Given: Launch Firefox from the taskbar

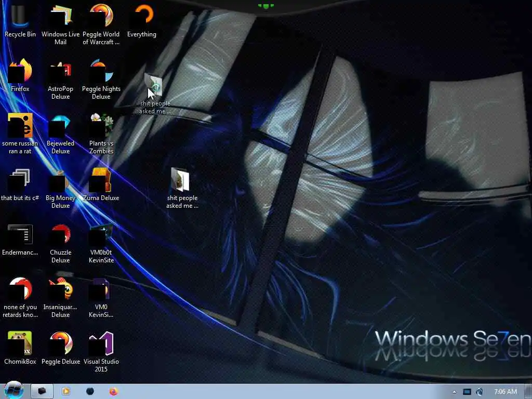Looking at the screenshot, I should (x=114, y=392).
